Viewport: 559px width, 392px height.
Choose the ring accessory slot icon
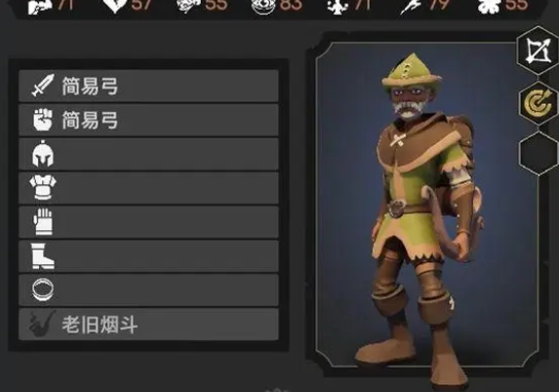tap(43, 290)
